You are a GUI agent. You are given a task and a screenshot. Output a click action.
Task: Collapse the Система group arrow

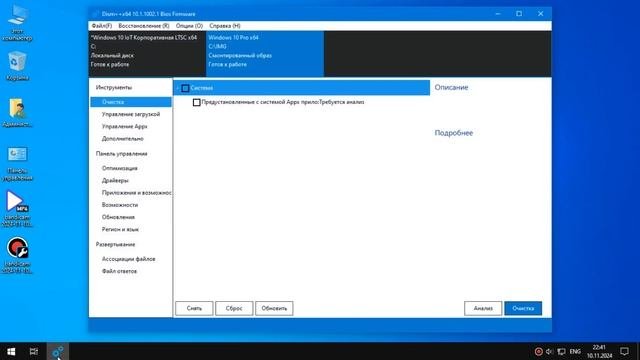click(178, 88)
